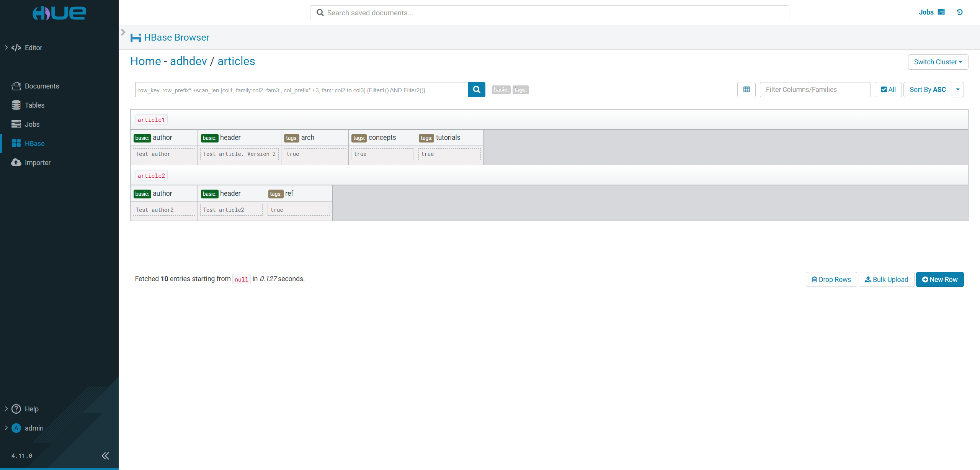Open the Switch Cluster dropdown

(938, 62)
